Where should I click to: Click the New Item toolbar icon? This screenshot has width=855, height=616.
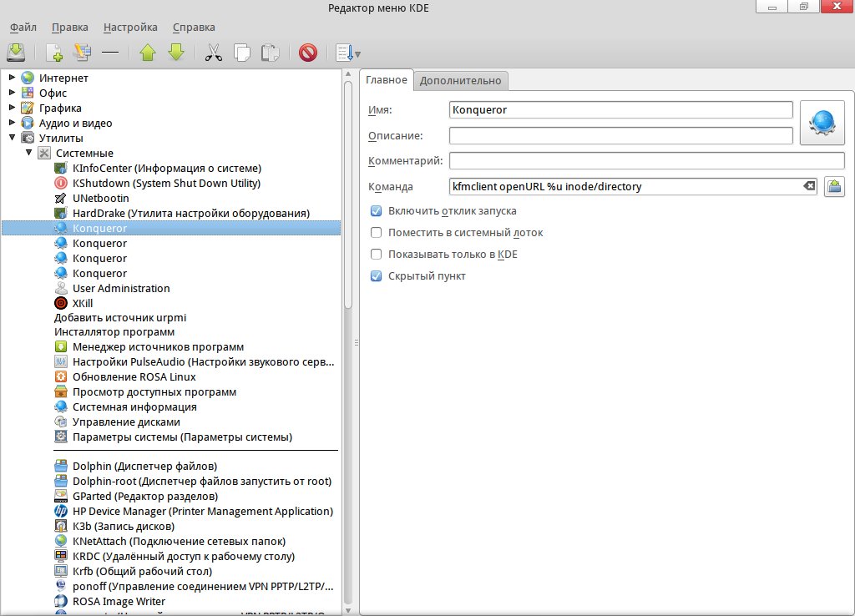[55, 53]
